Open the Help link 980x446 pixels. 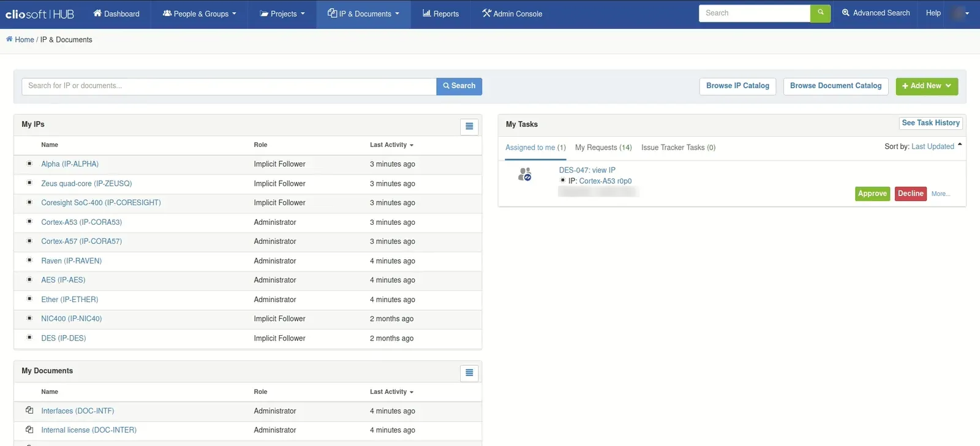click(933, 13)
